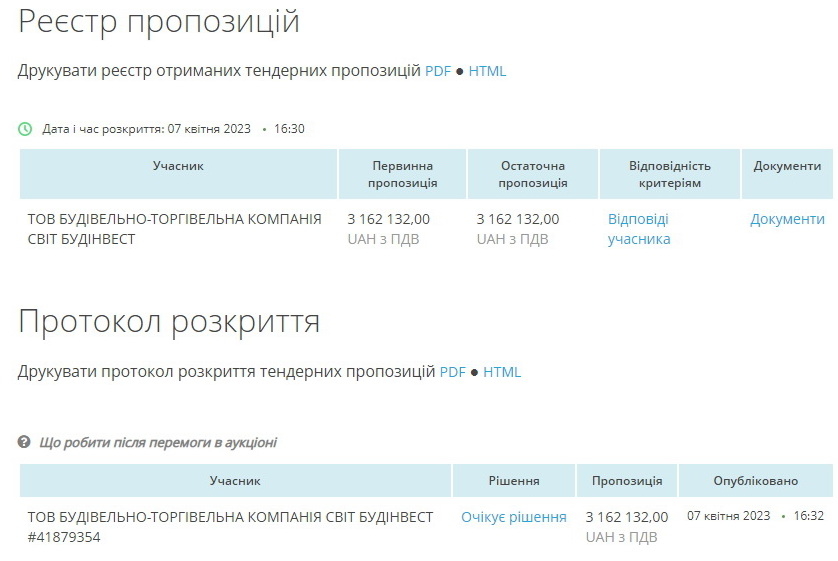Click the Протокол розкриття heading
Viewport: 838px width, 561px height.
169,322
